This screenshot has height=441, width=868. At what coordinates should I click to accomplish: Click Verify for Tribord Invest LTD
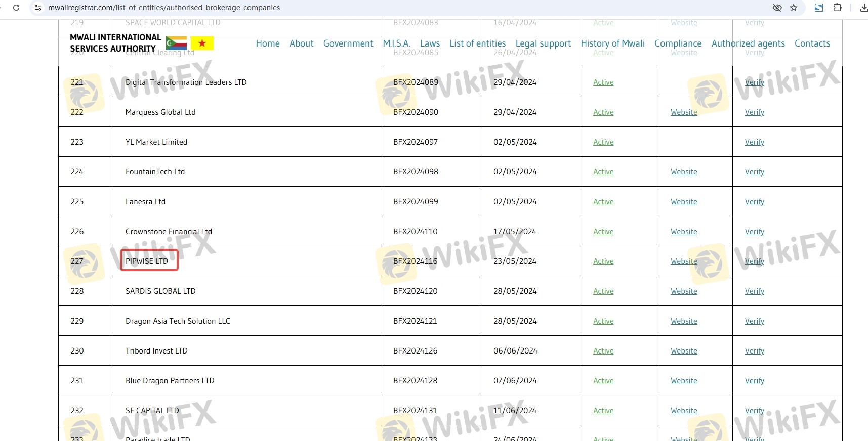[x=755, y=351]
